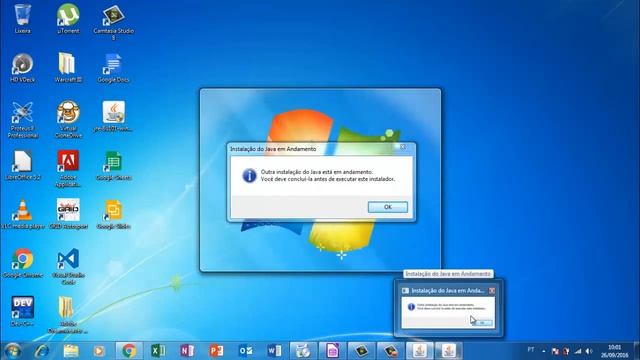Select the VLC media player shortcut
Viewport: 640px width, 360px height.
22,215
